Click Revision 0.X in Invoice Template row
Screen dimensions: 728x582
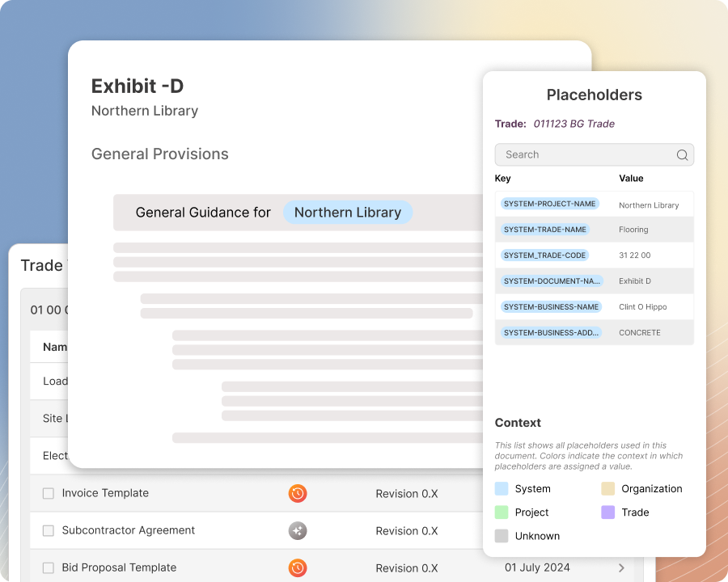point(407,494)
